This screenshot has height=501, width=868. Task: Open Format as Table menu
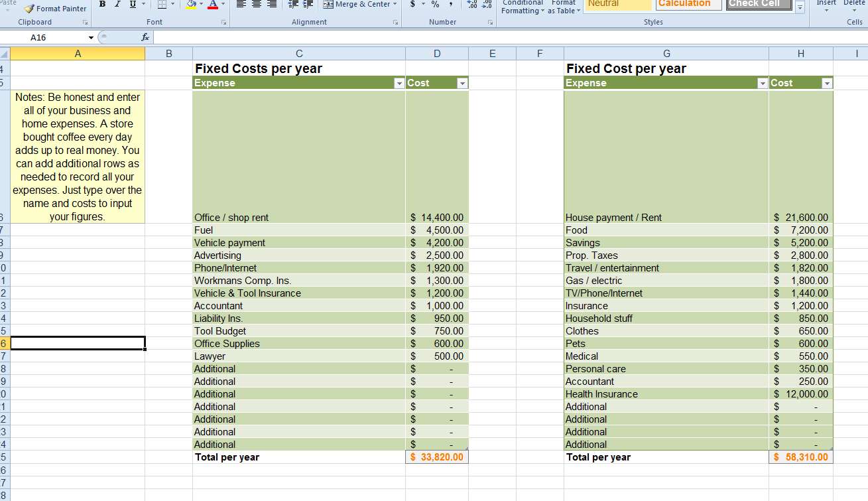coord(564,7)
